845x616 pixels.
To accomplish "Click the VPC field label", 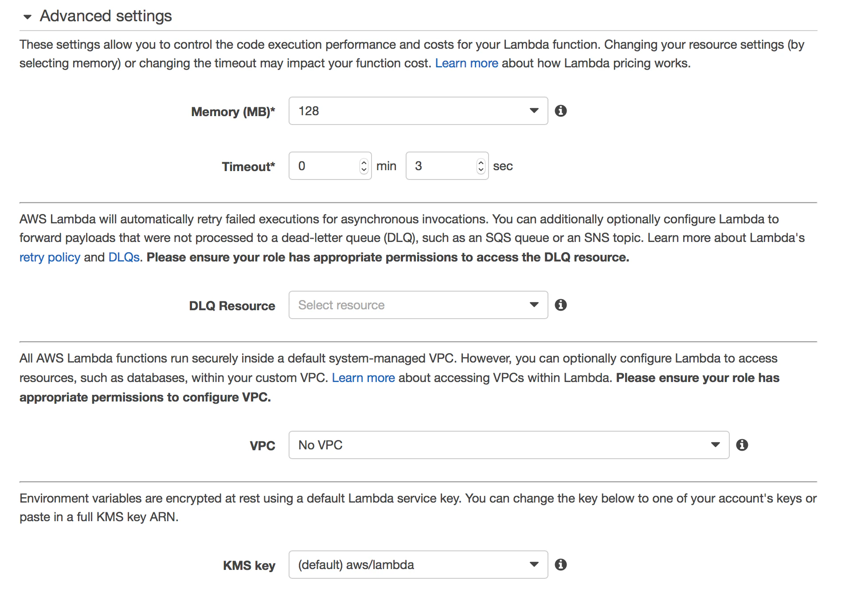I will point(262,446).
